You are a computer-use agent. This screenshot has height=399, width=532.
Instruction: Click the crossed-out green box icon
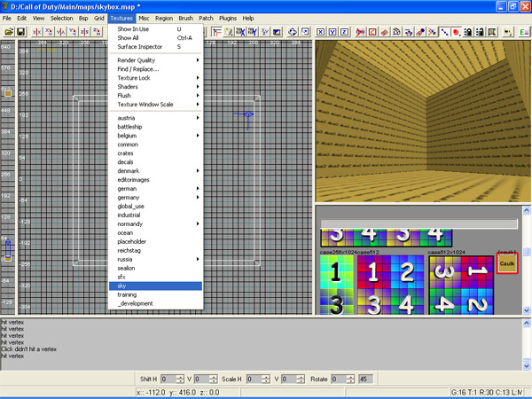coord(491,32)
